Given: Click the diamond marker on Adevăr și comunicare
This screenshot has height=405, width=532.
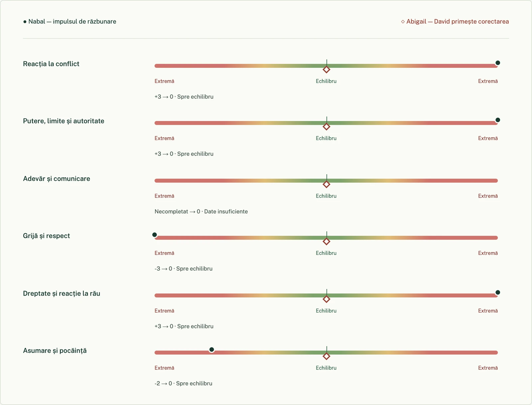Looking at the screenshot, I should tap(327, 184).
